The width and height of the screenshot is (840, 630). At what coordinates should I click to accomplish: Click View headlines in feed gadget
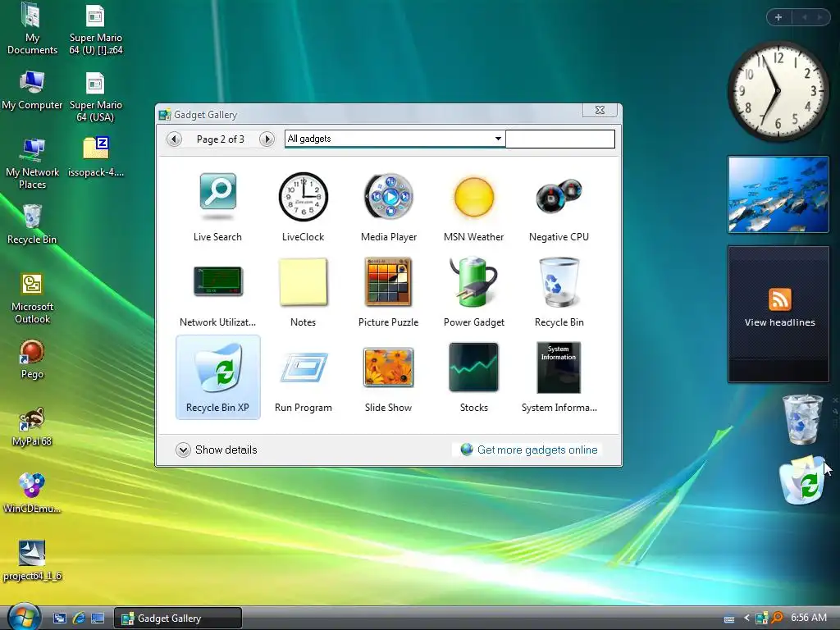click(779, 322)
